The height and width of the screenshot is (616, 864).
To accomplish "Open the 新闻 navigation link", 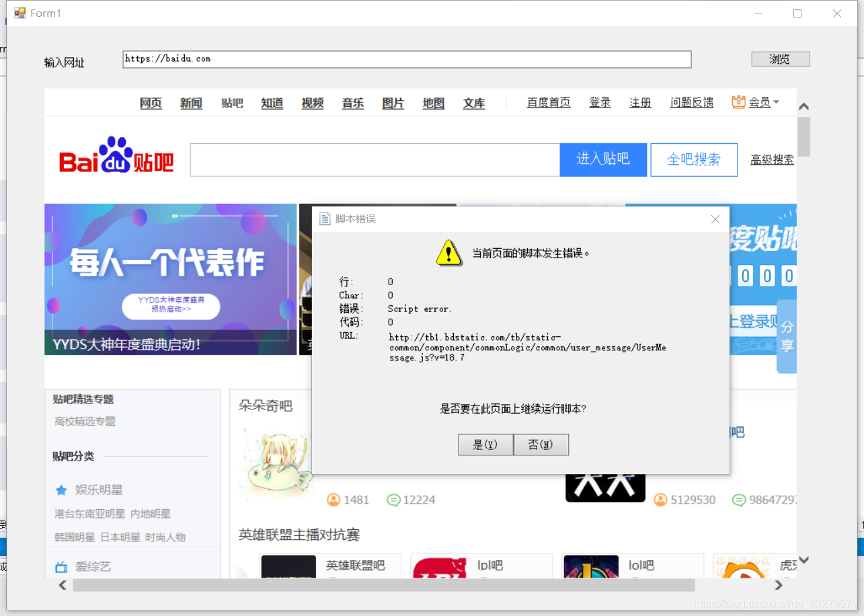I will 191,103.
